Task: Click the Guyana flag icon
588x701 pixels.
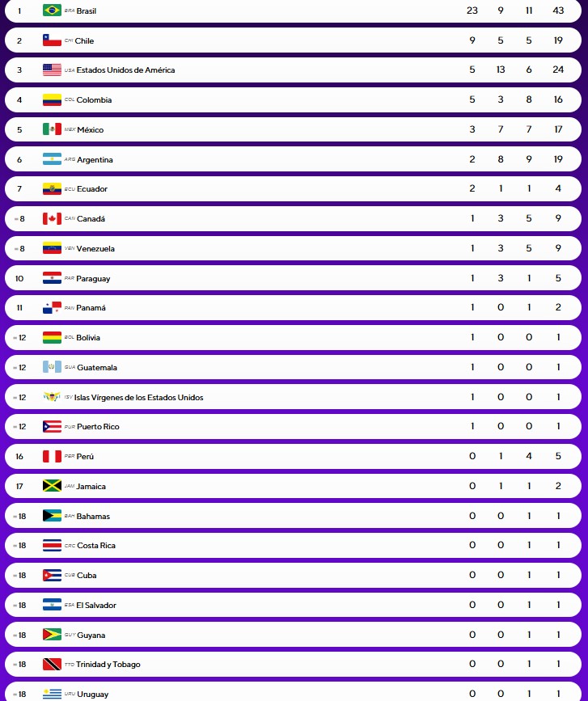Action: pos(52,635)
